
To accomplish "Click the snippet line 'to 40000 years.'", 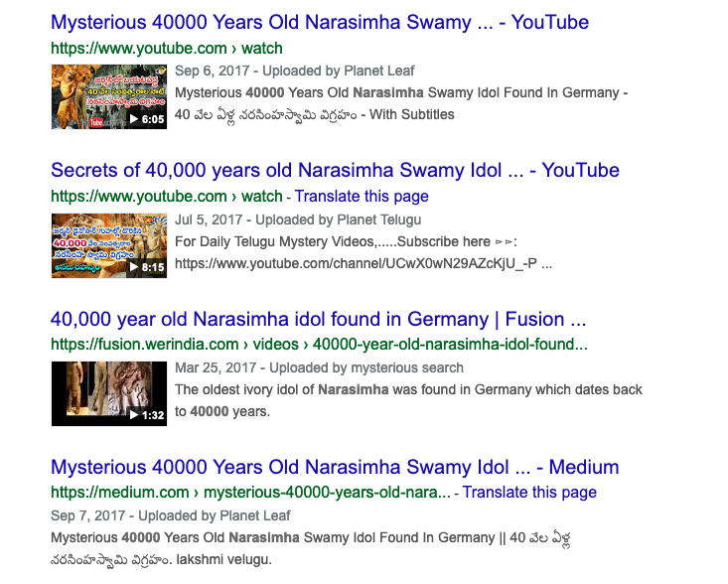I will (222, 412).
